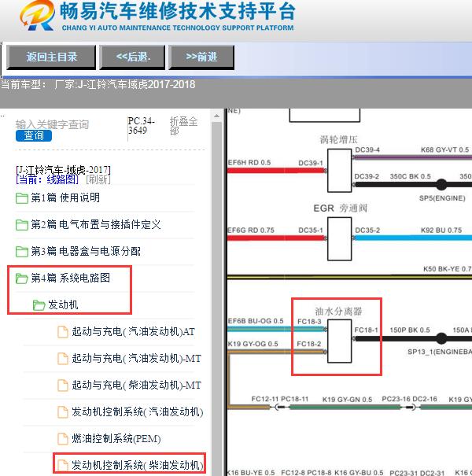Click document icon of 起动与充电(柴油发动机)-MT

[63, 386]
